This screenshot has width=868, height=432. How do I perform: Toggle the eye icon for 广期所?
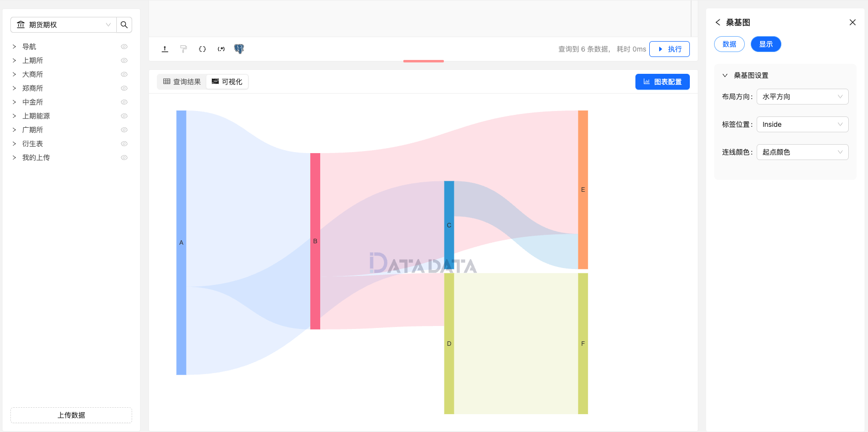(x=124, y=130)
